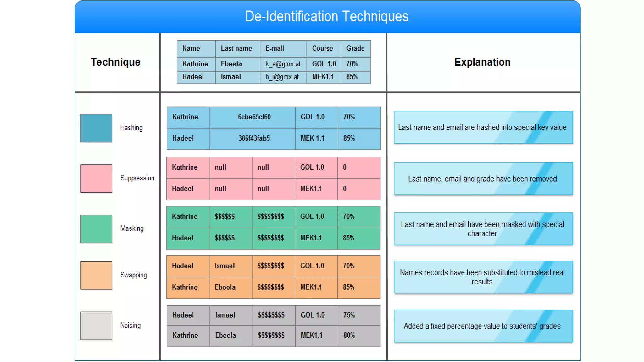Click the Explanation column heading

[x=482, y=62]
